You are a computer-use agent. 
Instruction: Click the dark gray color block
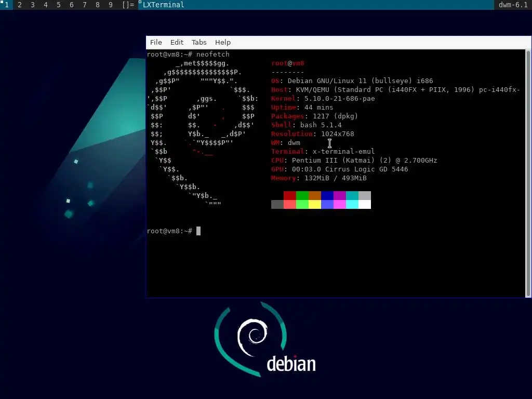click(x=277, y=204)
